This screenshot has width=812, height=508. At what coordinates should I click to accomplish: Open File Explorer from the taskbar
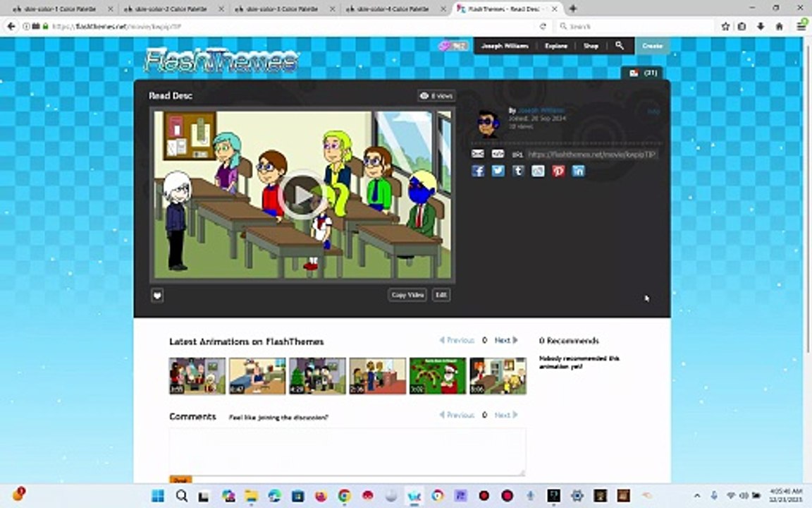(x=251, y=495)
